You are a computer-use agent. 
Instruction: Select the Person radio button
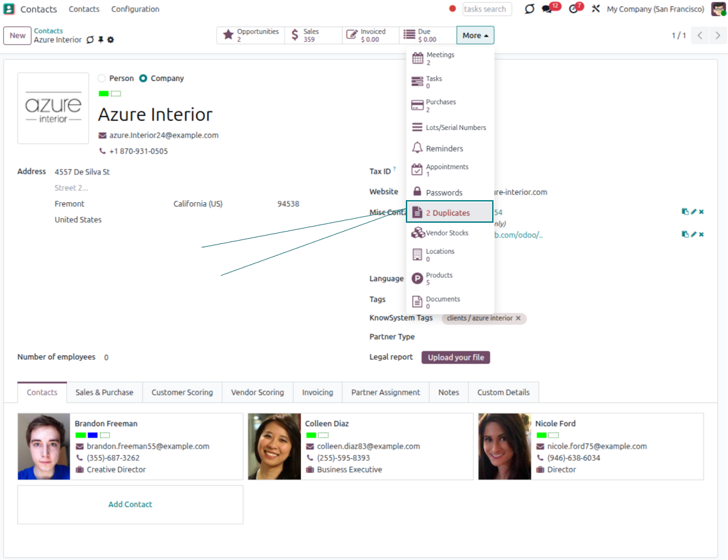pos(102,79)
